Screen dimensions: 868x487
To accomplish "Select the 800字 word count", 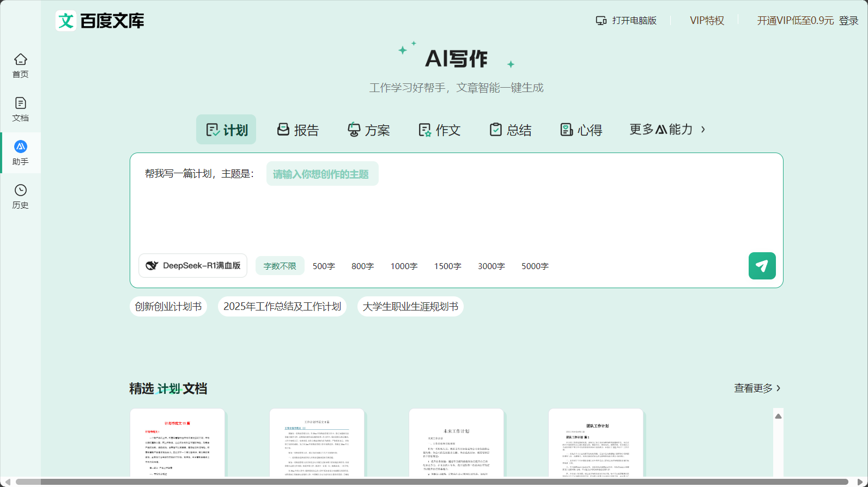I will (362, 266).
